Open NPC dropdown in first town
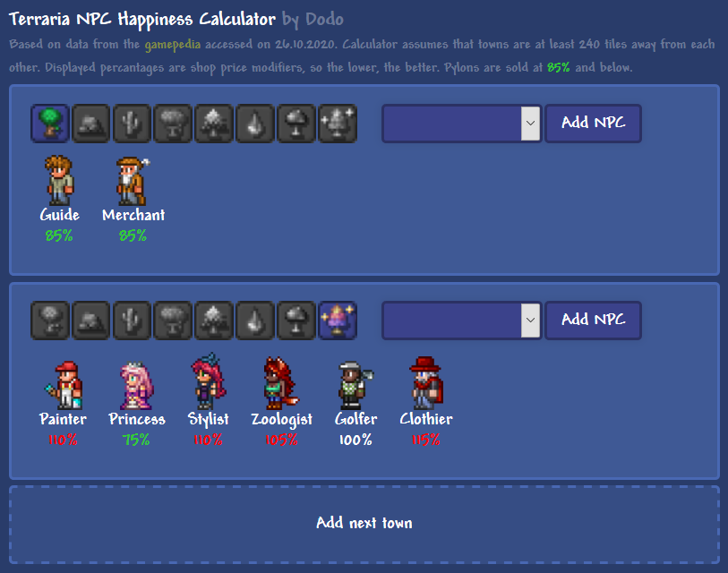This screenshot has height=573, width=728. click(461, 124)
